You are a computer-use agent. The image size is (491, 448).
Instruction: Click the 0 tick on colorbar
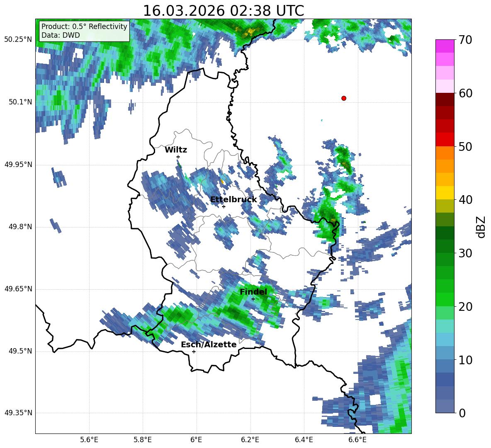click(x=462, y=413)
